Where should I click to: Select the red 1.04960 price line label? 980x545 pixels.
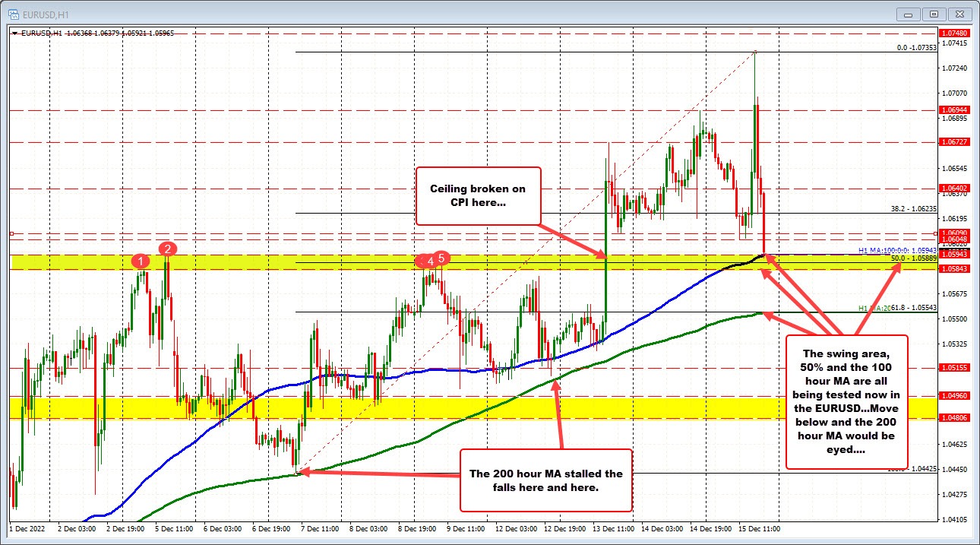(x=953, y=395)
